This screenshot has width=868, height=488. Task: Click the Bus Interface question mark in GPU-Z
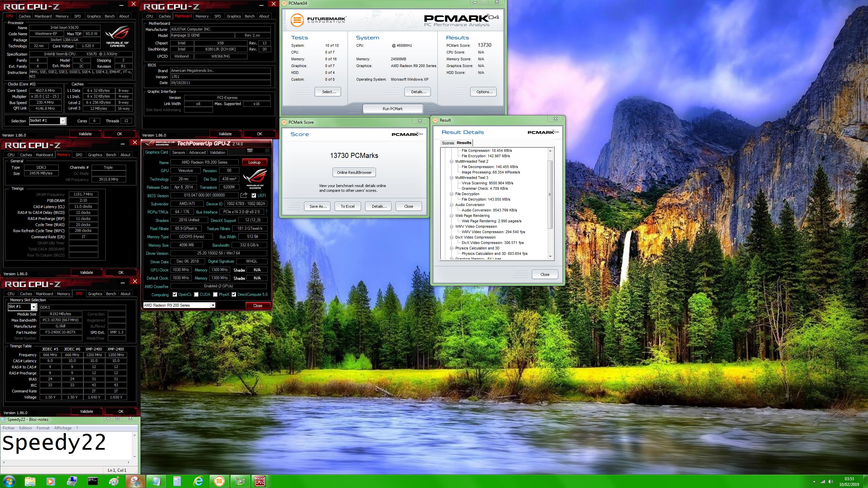pyautogui.click(x=266, y=212)
